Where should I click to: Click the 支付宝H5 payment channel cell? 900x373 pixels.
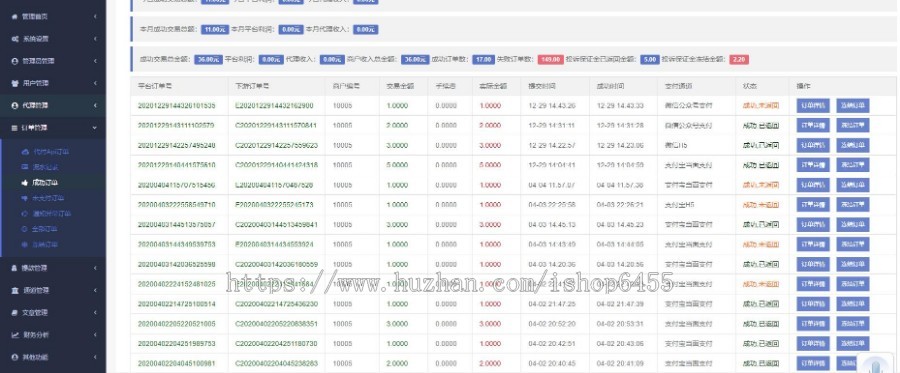pyautogui.click(x=679, y=204)
